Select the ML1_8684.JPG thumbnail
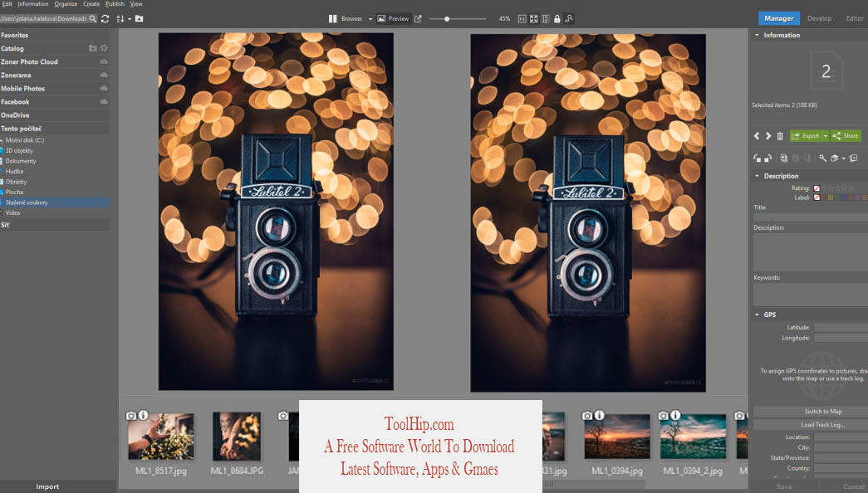Viewport: 868px width, 493px height. click(x=237, y=436)
